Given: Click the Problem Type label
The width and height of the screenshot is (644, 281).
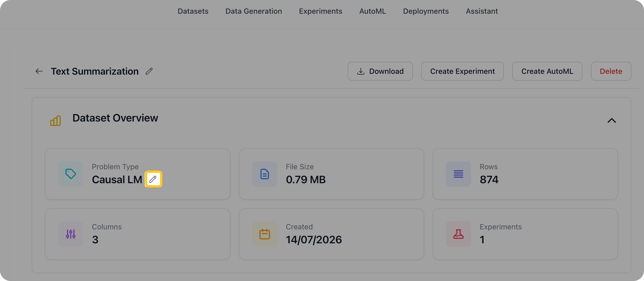Looking at the screenshot, I should click(115, 167).
